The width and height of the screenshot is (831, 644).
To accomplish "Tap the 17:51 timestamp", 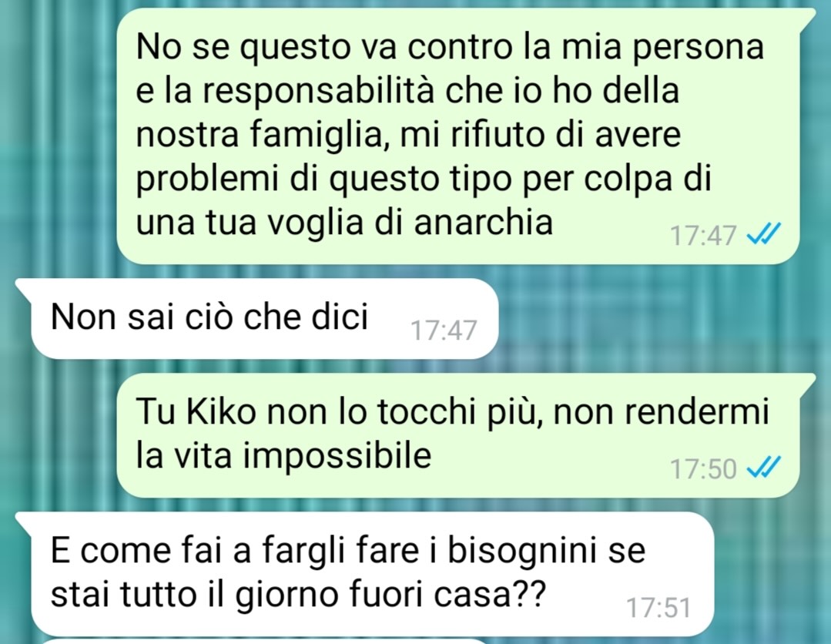I will pos(658,608).
